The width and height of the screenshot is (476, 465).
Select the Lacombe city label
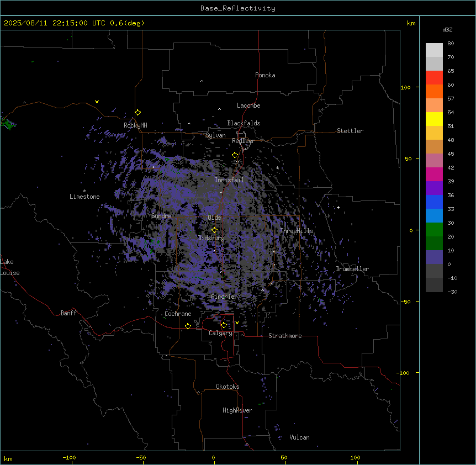click(248, 105)
